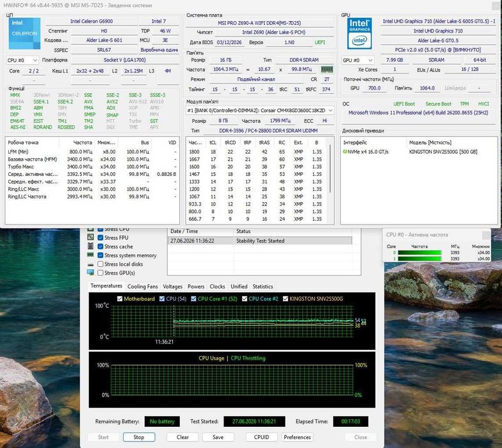Click the FPU icon next to Stress FPU
502x448 pixels.
pyautogui.click(x=91, y=237)
